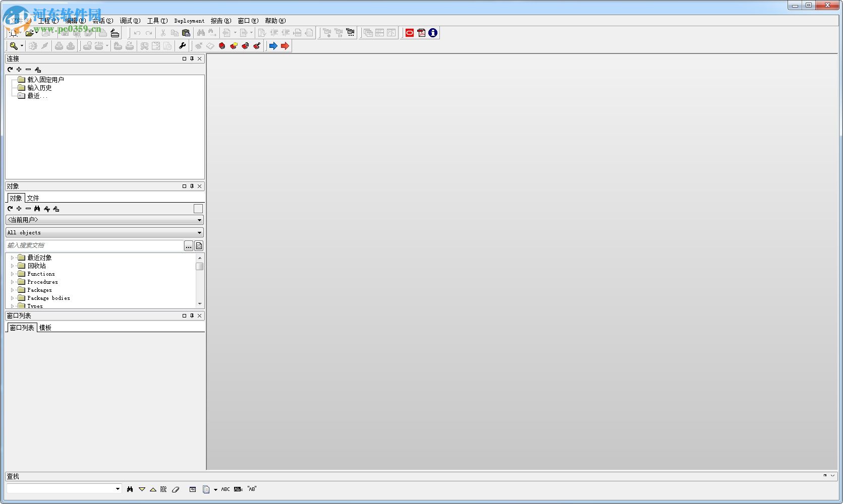Open the <当前用户> user dropdown

click(199, 220)
